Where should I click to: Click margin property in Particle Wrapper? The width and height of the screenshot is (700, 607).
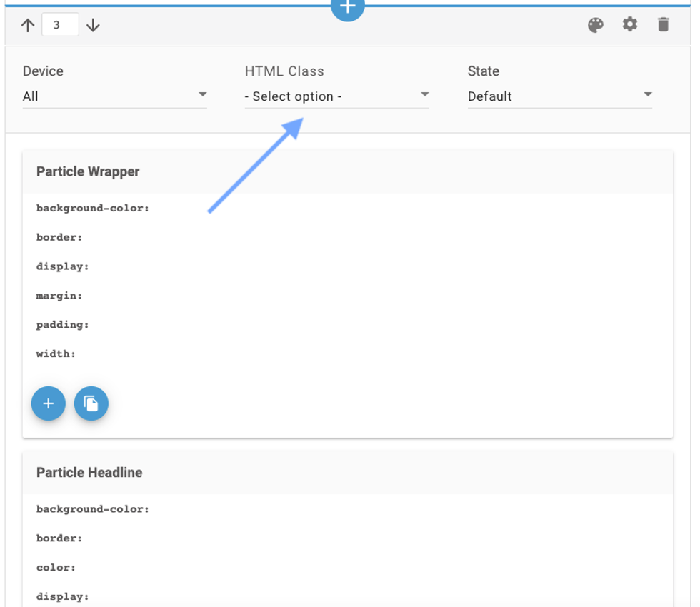59,296
